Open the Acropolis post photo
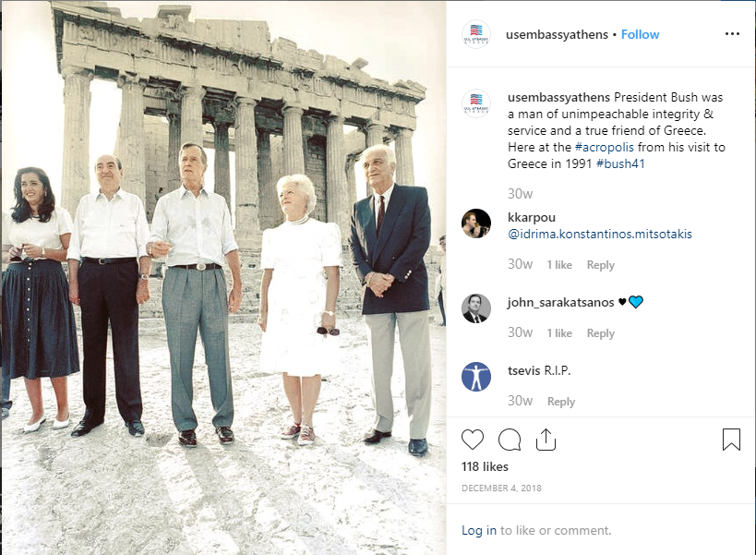The image size is (756, 555). point(223,278)
